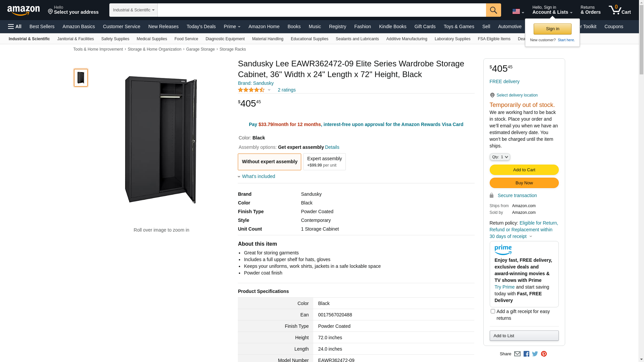Open Today's Deals menu item

pyautogui.click(x=201, y=26)
